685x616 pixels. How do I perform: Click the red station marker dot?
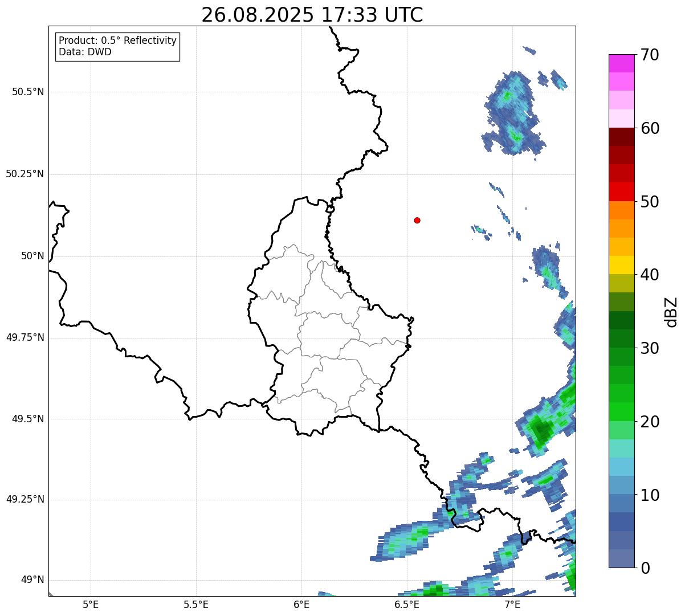pyautogui.click(x=417, y=220)
